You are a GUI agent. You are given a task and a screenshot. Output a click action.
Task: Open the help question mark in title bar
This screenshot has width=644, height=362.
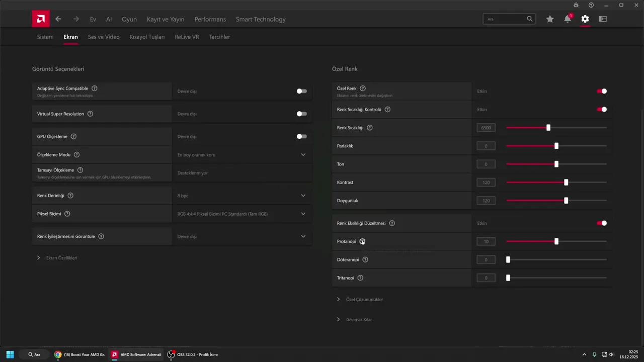coord(591,5)
